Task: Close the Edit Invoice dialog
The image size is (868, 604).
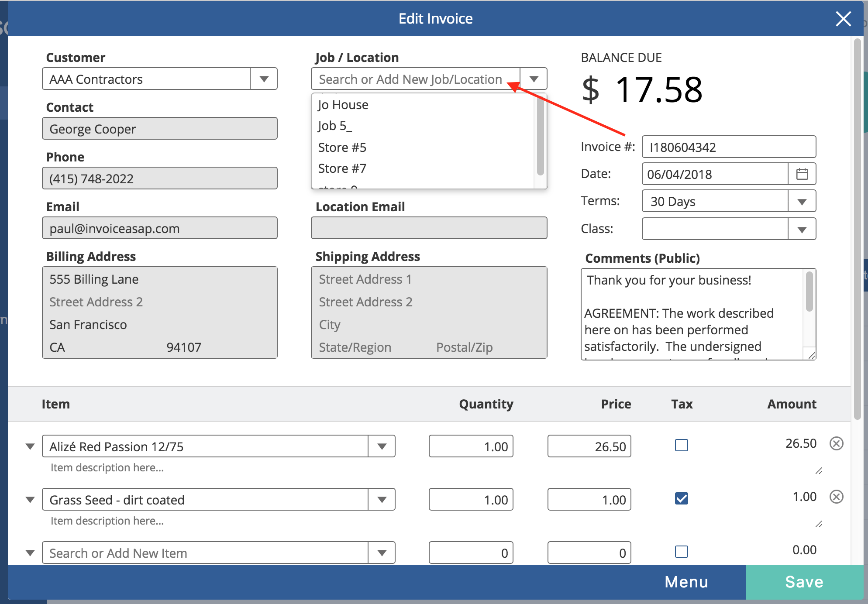Action: pyautogui.click(x=843, y=19)
